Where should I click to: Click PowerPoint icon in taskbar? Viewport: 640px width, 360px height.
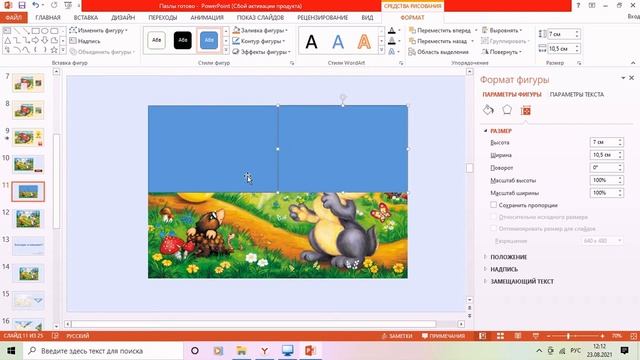tap(310, 351)
